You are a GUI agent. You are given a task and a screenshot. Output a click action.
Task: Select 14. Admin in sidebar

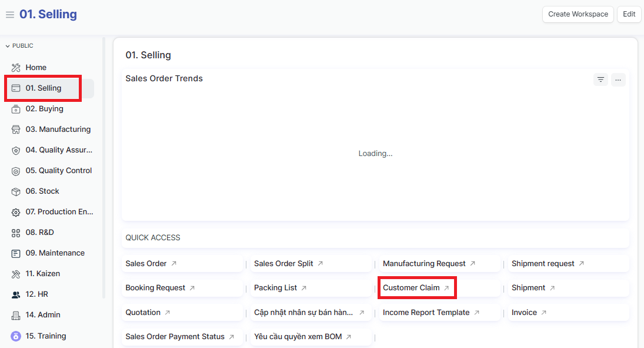pyautogui.click(x=43, y=315)
